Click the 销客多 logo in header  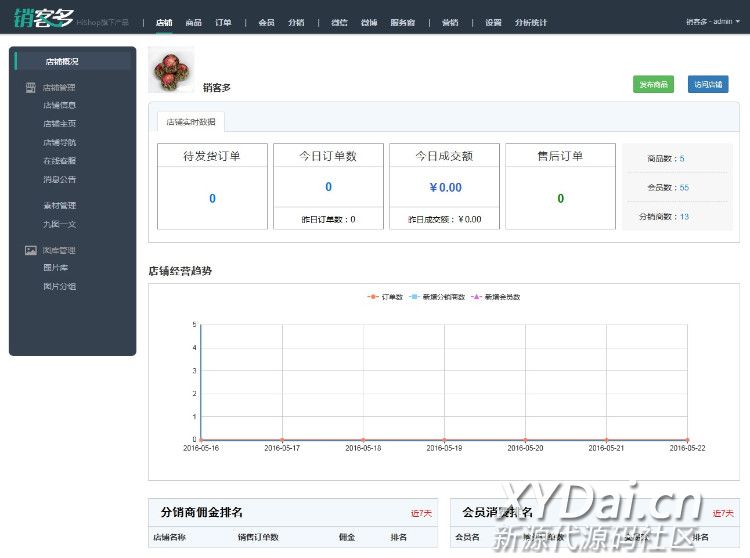[44, 18]
